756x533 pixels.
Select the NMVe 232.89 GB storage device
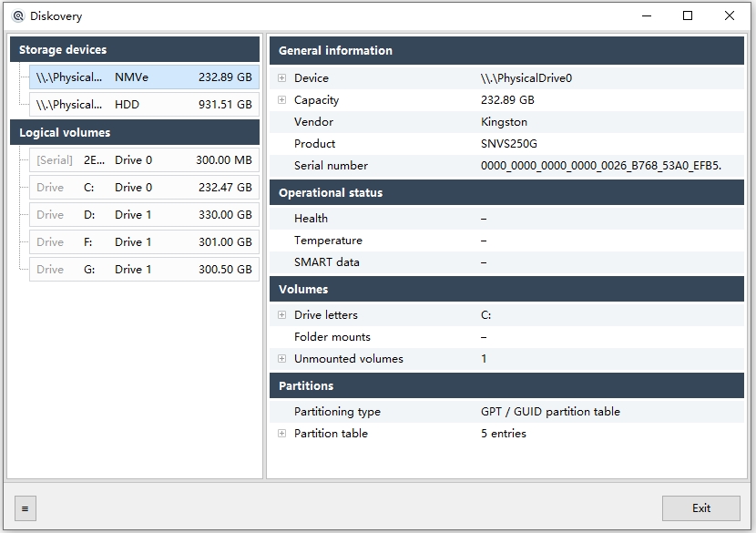pyautogui.click(x=144, y=77)
